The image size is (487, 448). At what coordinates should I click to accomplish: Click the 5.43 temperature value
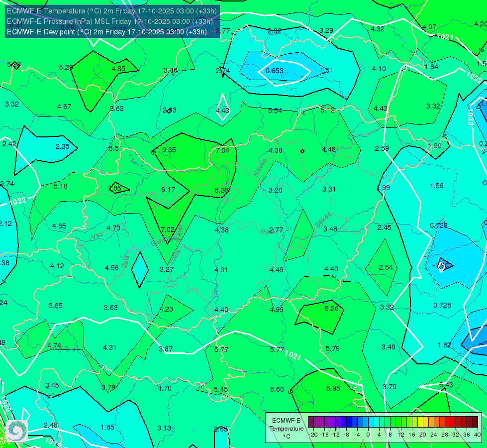[446, 385]
